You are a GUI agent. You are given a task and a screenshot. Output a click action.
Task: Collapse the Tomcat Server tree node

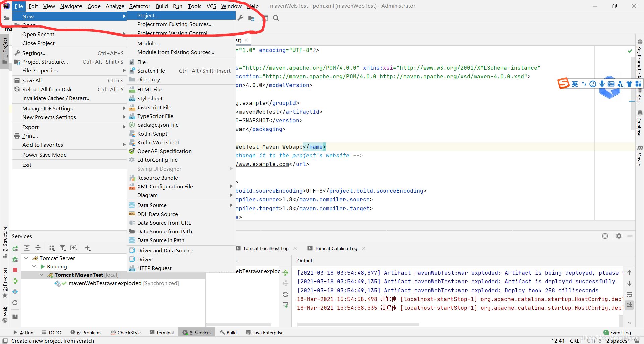click(x=26, y=258)
